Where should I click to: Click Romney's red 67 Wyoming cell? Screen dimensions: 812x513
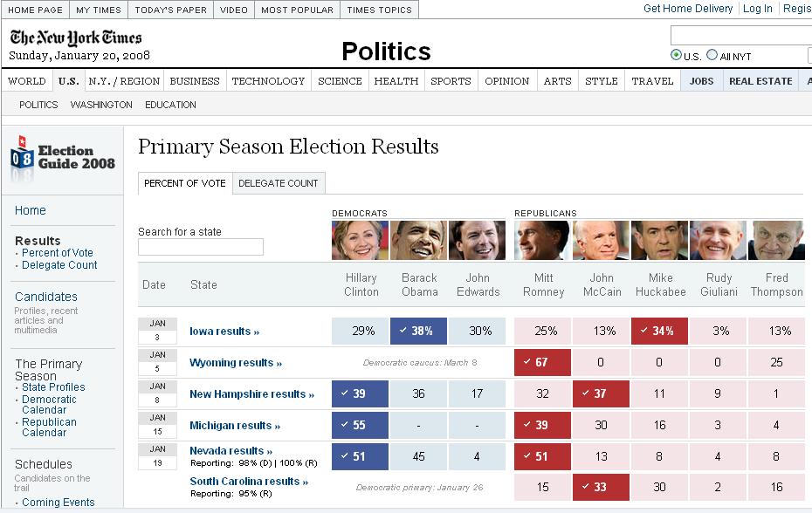[542, 363]
